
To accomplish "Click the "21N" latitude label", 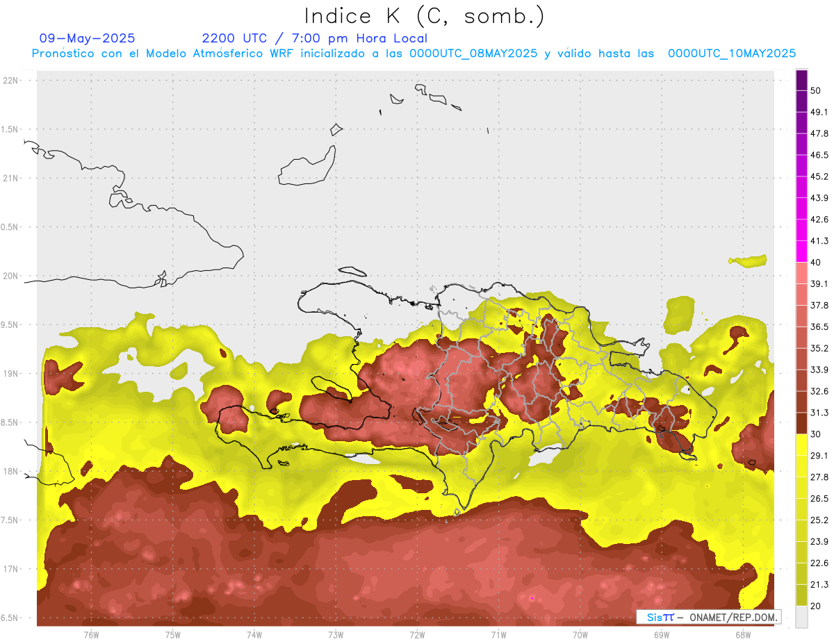I will [10, 178].
